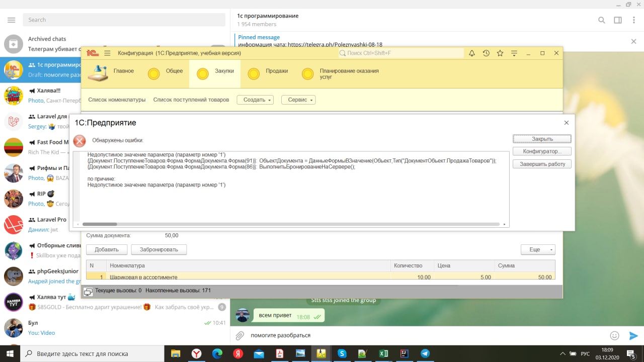Click the attach file paperclip icon
Image resolution: width=644 pixels, height=362 pixels.
click(x=240, y=335)
